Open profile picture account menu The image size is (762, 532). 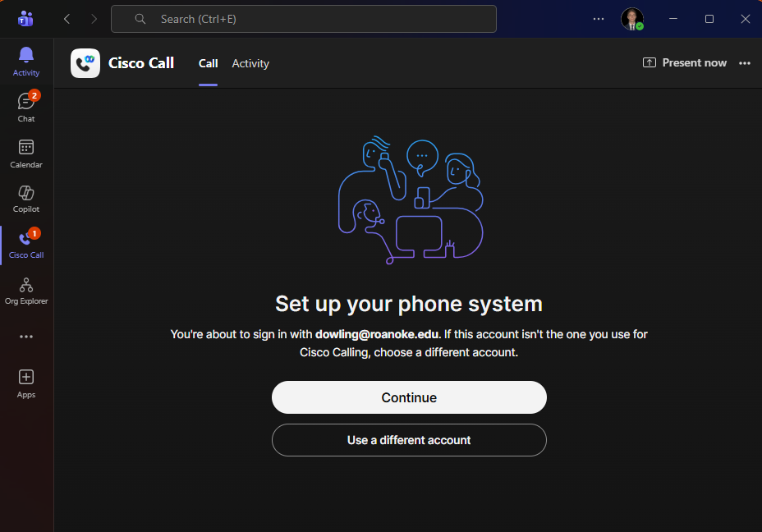coord(632,19)
